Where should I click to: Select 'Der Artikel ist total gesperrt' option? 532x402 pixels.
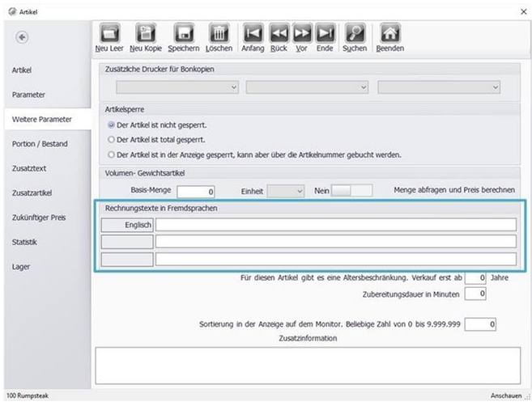pyautogui.click(x=111, y=140)
